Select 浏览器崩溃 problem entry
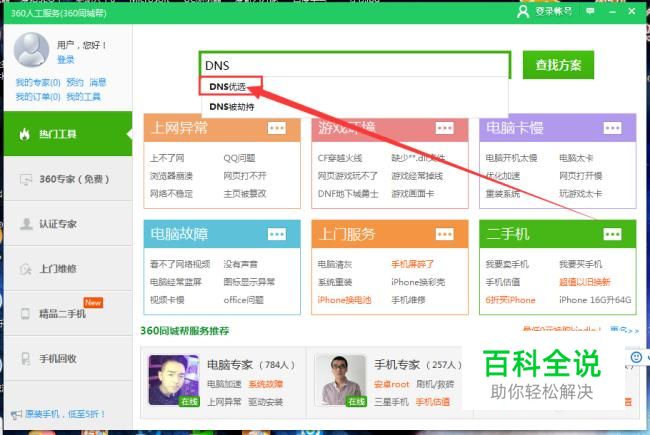 [x=171, y=176]
